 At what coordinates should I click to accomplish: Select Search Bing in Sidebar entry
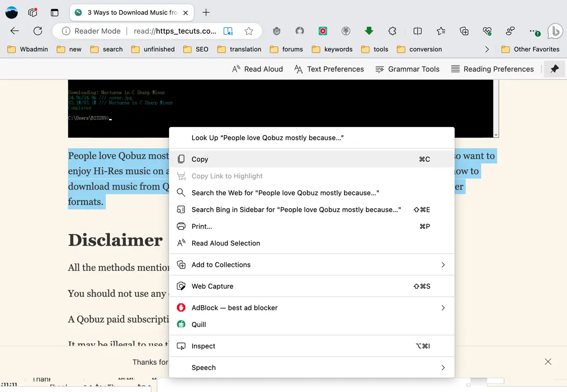tap(312, 210)
